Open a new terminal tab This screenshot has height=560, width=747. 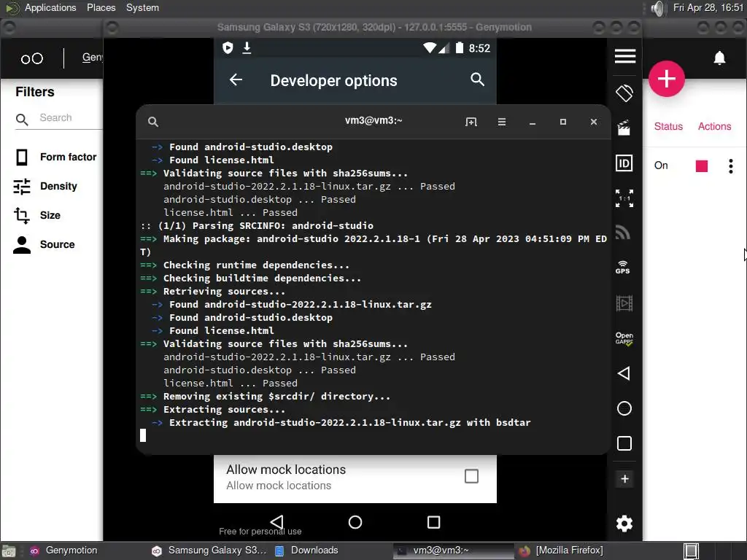point(471,122)
